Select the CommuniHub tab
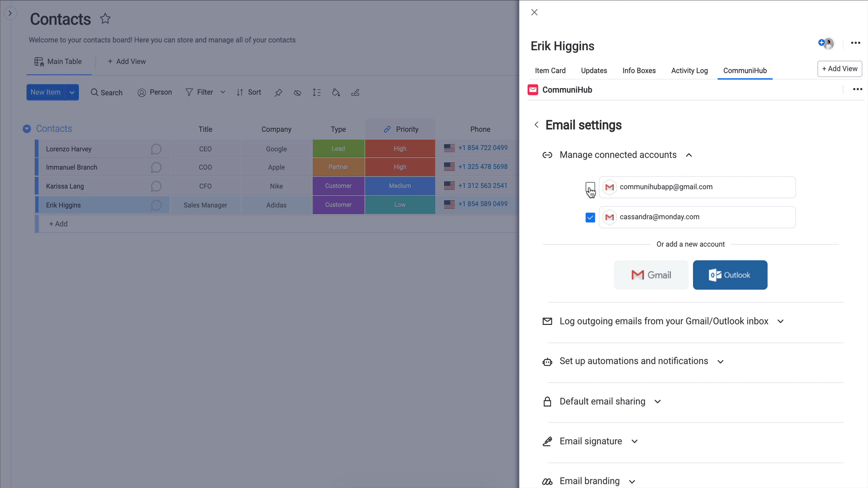The width and height of the screenshot is (868, 488). coord(745,70)
